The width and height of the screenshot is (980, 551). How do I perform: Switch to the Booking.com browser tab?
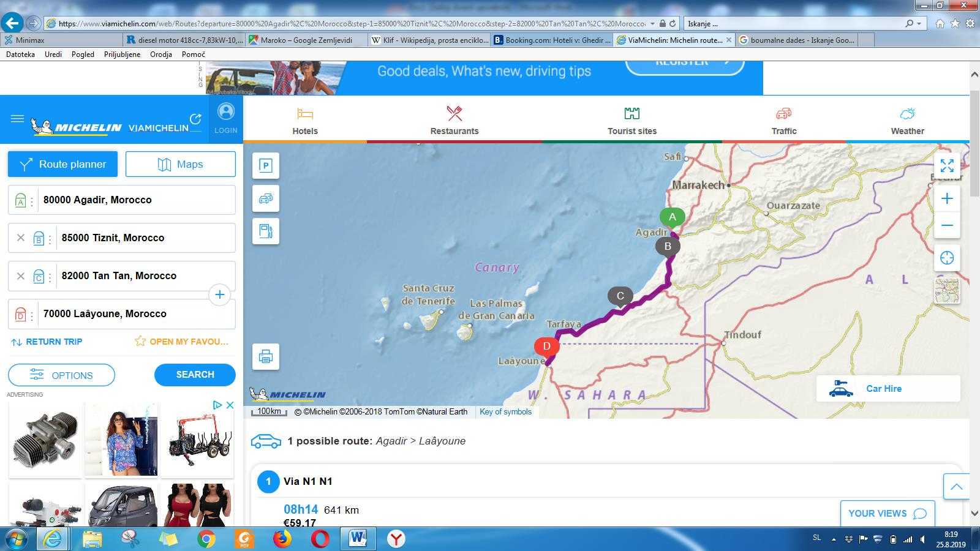552,40
